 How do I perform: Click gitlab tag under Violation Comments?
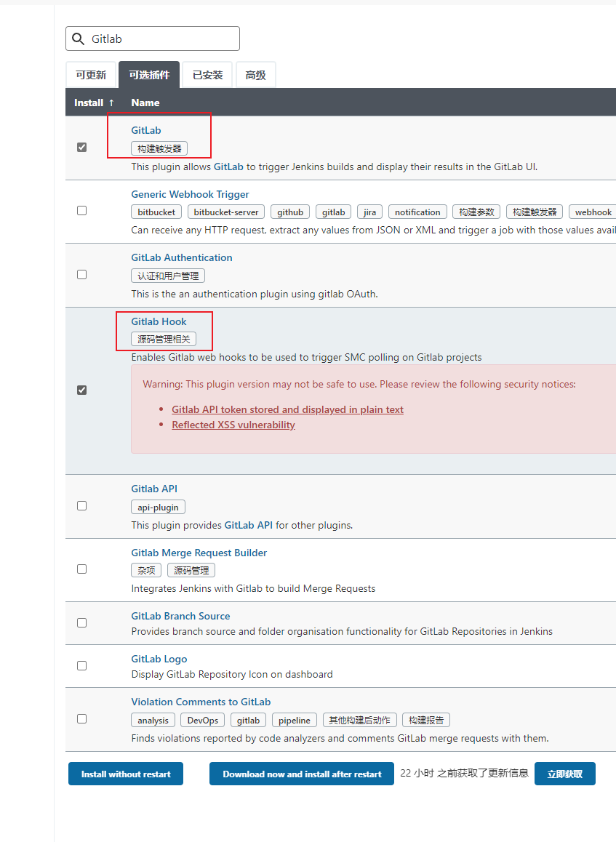click(248, 720)
